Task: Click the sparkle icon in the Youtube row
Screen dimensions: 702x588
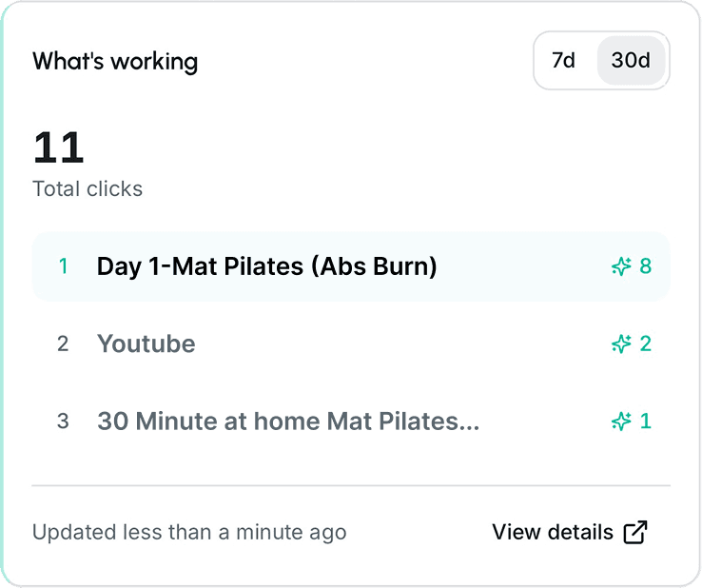Action: pyautogui.click(x=621, y=343)
